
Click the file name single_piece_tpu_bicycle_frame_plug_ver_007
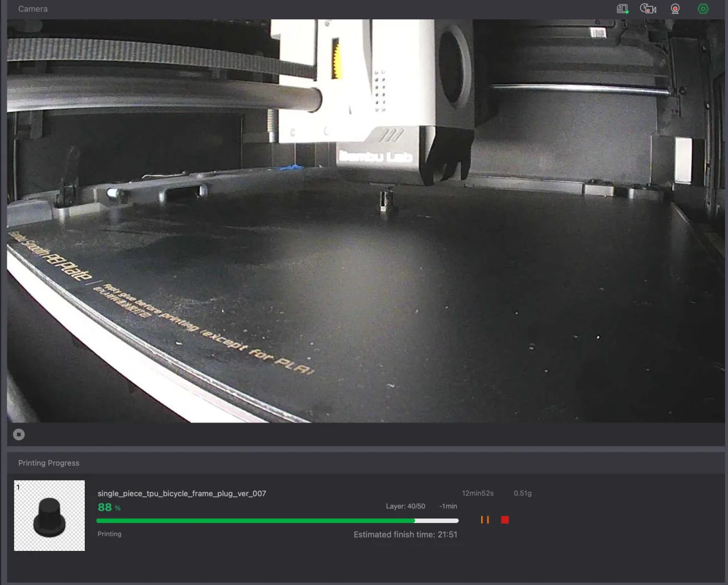pyautogui.click(x=182, y=493)
